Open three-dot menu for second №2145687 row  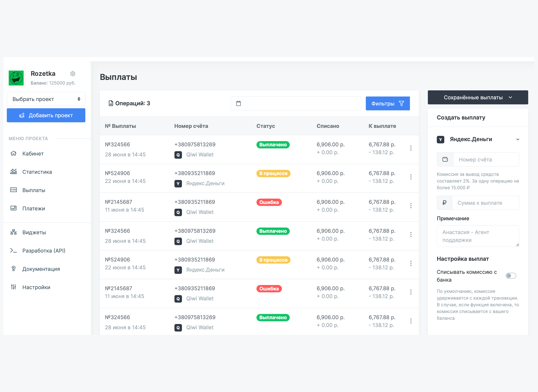point(411,292)
